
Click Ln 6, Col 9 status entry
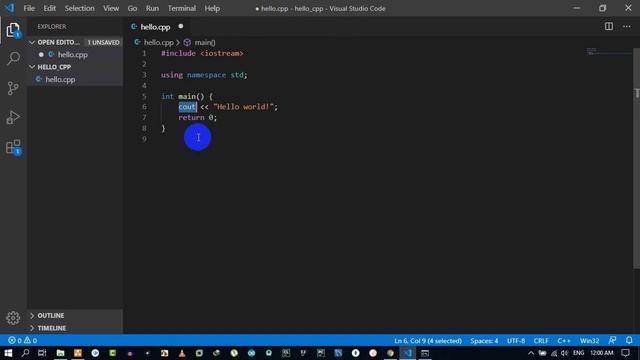(x=427, y=340)
